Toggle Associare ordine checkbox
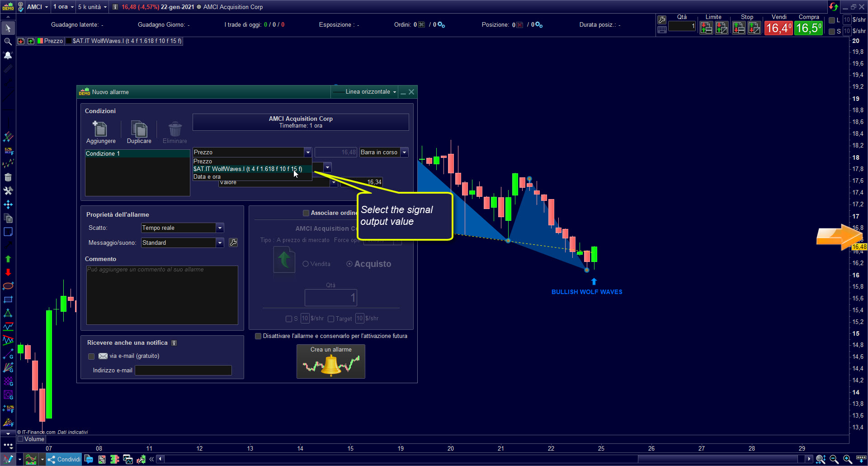Screen dimensions: 868x466 306,213
